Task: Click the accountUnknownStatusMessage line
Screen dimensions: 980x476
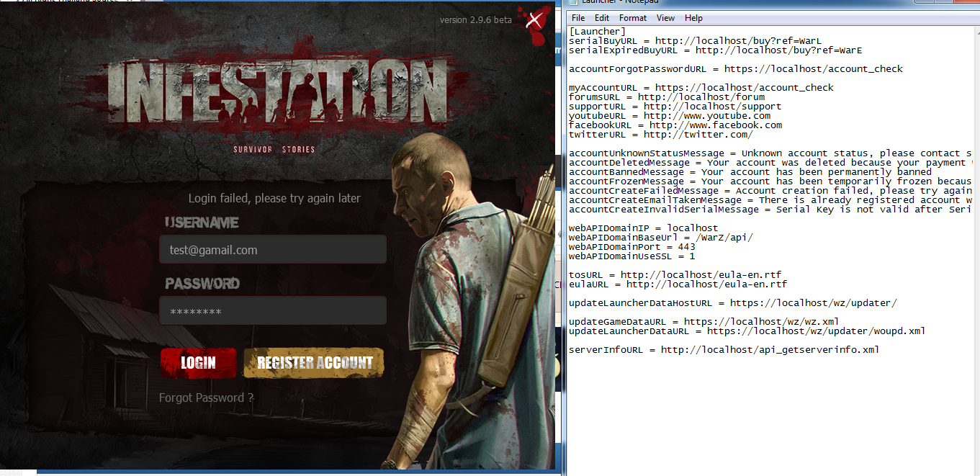Action: pos(770,153)
